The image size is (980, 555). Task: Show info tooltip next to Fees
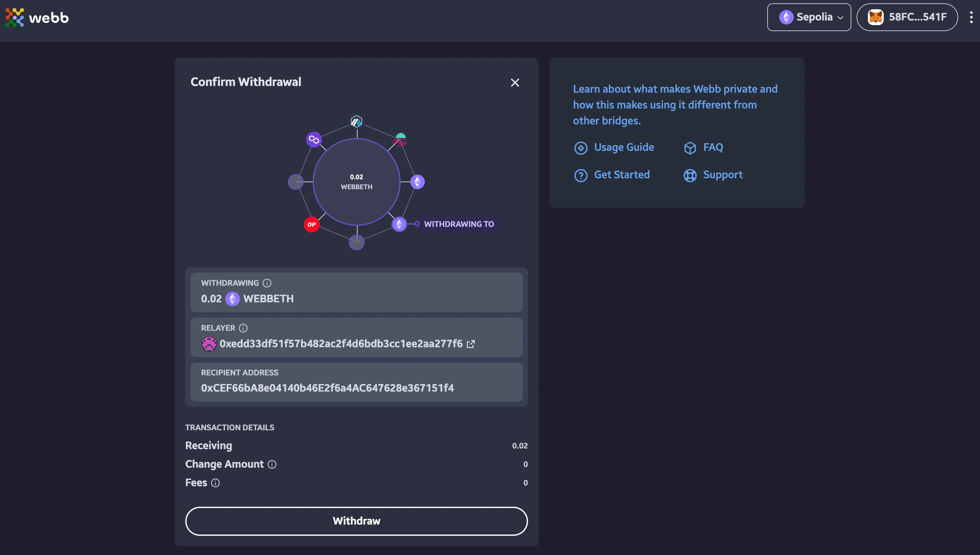click(x=215, y=483)
